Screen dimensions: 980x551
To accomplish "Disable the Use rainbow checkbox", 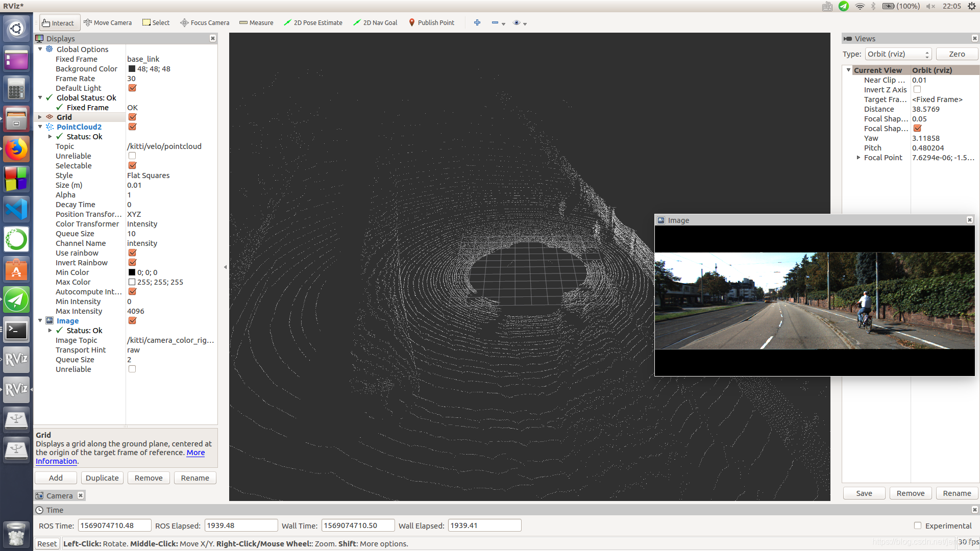I will click(x=132, y=253).
